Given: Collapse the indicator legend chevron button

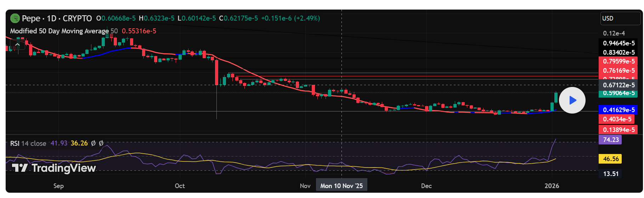Looking at the screenshot, I should 17,45.
